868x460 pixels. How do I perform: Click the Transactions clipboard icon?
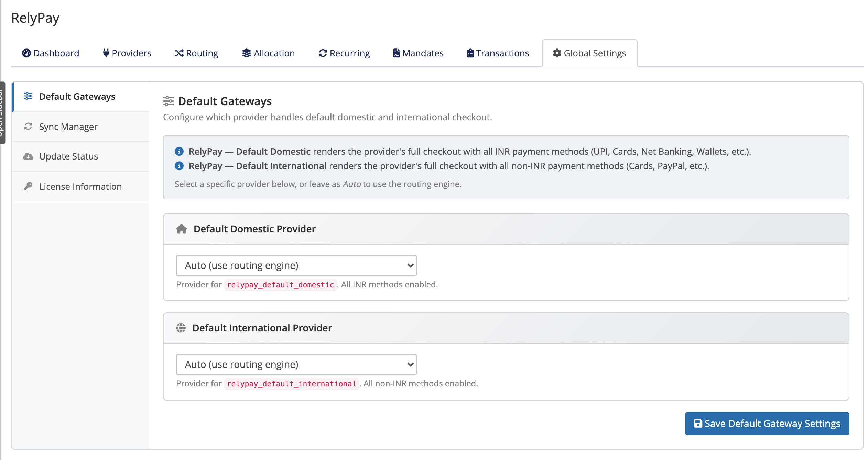470,53
